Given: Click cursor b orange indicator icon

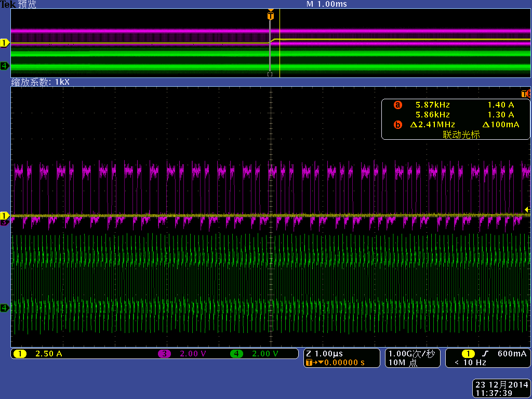Looking at the screenshot, I should coord(397,125).
